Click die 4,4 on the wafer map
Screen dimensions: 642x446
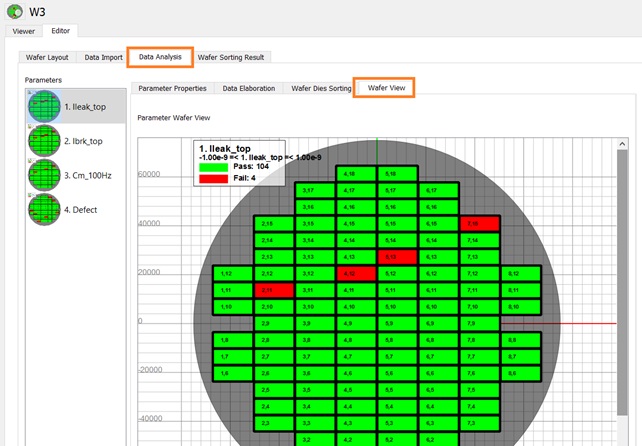[356, 406]
